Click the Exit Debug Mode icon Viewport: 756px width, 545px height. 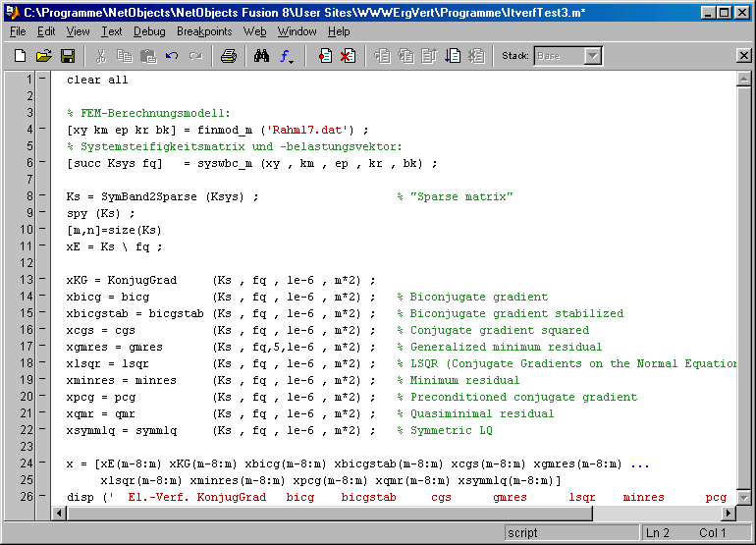point(476,56)
